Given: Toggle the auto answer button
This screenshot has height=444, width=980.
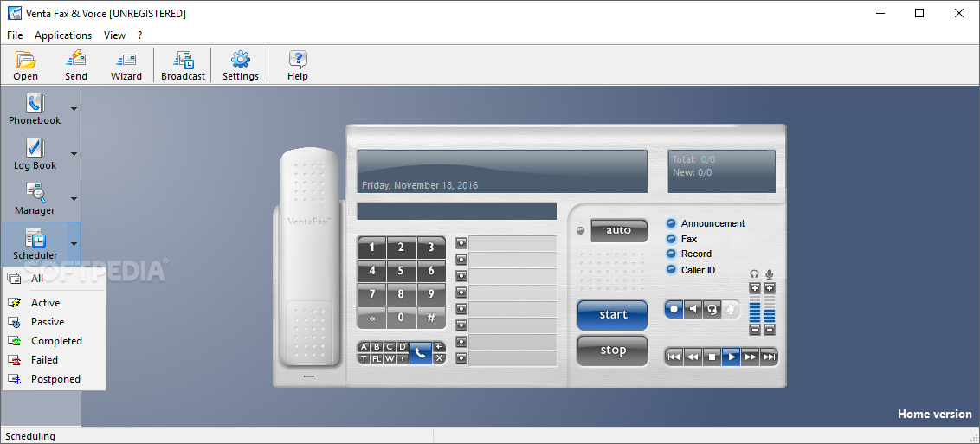Looking at the screenshot, I should point(619,230).
